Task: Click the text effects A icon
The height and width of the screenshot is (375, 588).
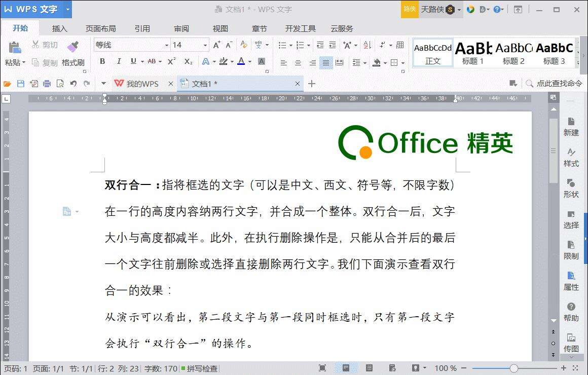Action: (205, 61)
